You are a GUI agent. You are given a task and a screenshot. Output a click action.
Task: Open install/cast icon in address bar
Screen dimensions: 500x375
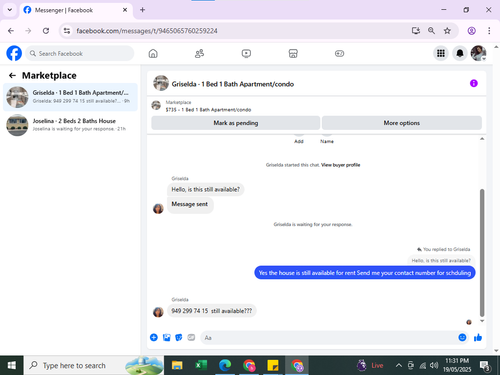[415, 31]
